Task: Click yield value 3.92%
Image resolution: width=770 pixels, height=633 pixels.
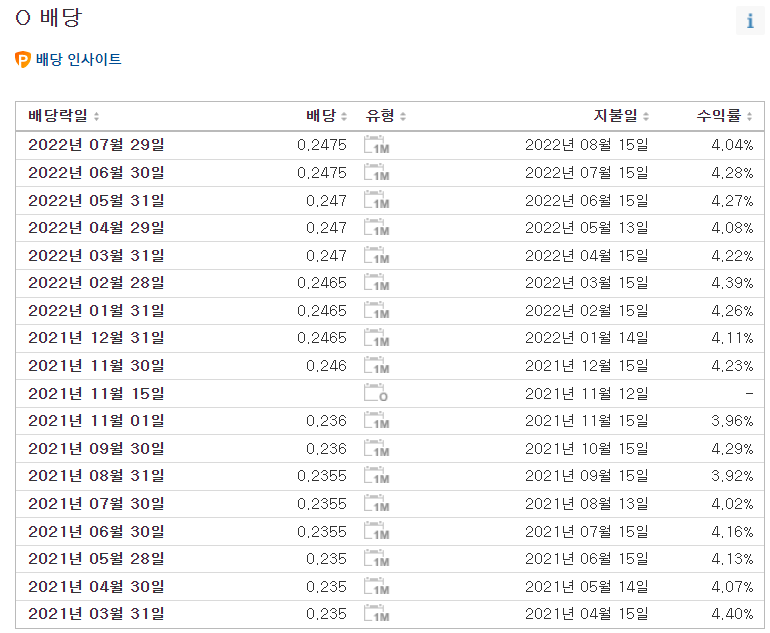Action: click(732, 476)
